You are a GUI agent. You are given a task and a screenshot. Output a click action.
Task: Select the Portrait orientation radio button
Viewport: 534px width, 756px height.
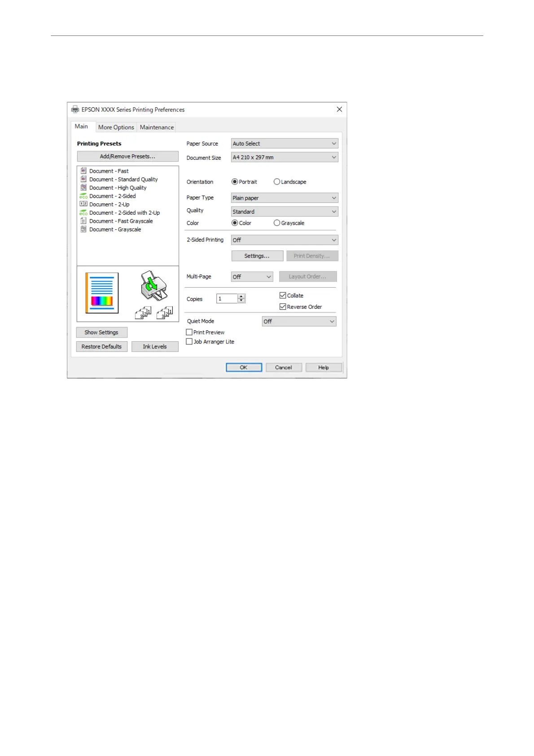[235, 182]
